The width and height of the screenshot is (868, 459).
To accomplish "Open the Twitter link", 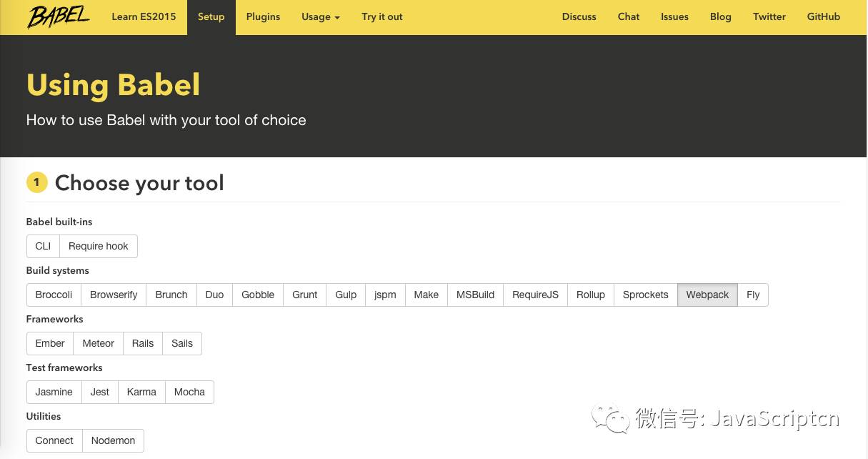I will [769, 16].
